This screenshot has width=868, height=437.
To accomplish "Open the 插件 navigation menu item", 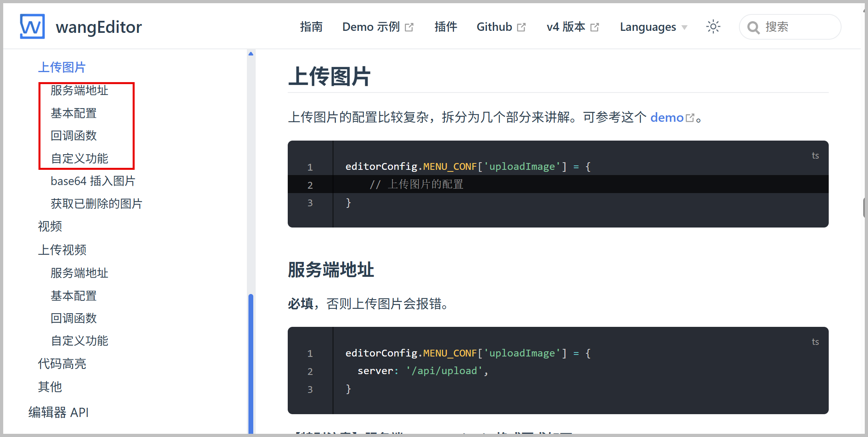I will coord(446,27).
